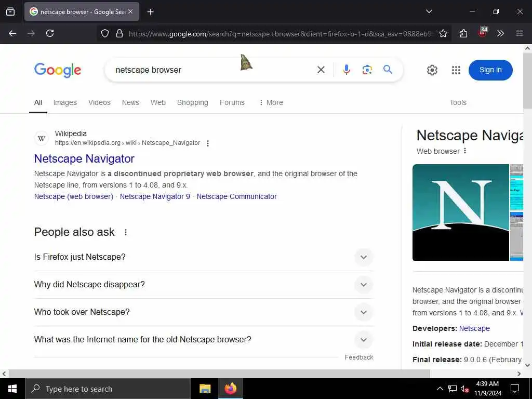The height and width of the screenshot is (399, 532).
Task: Switch to the Shopping tab
Action: [x=193, y=102]
